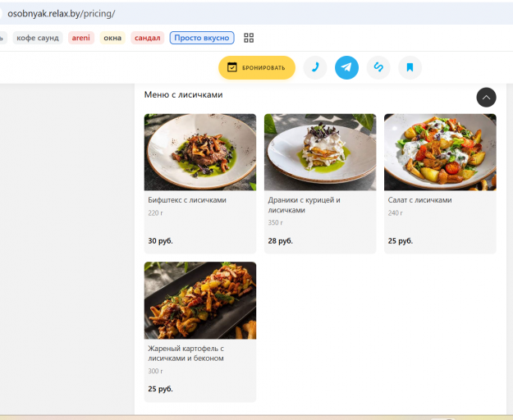Screen dimensions: 513x420
Task: Open the сандал bookmark group
Action: click(147, 38)
